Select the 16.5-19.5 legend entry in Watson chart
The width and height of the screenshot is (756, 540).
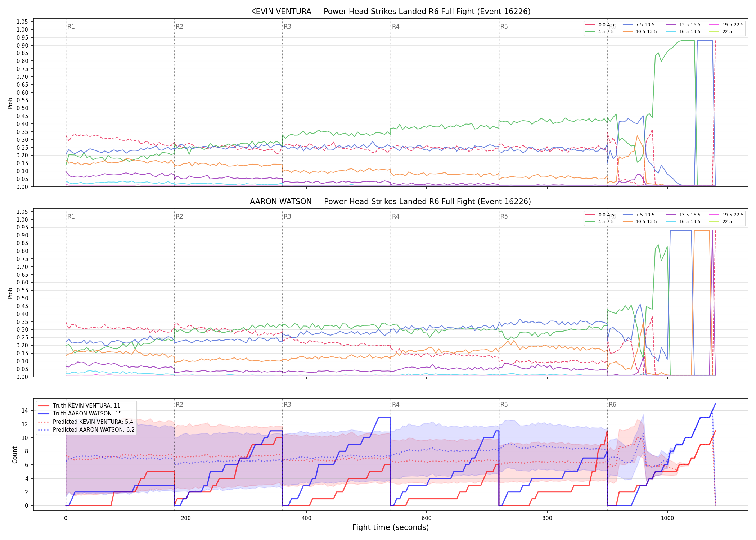(683, 222)
